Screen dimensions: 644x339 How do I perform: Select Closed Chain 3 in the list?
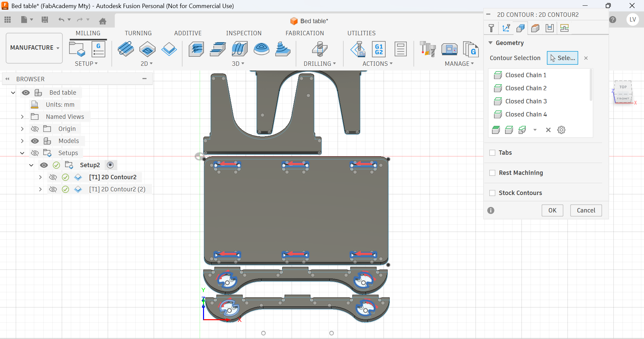pos(526,101)
